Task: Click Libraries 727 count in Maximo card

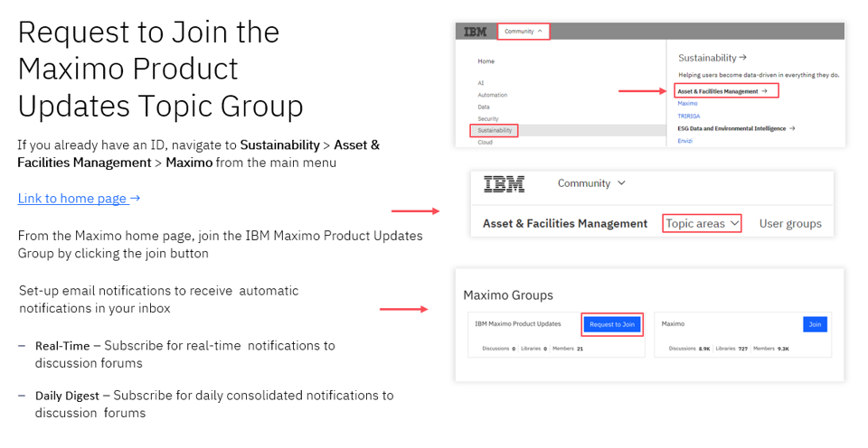Action: coord(731,349)
